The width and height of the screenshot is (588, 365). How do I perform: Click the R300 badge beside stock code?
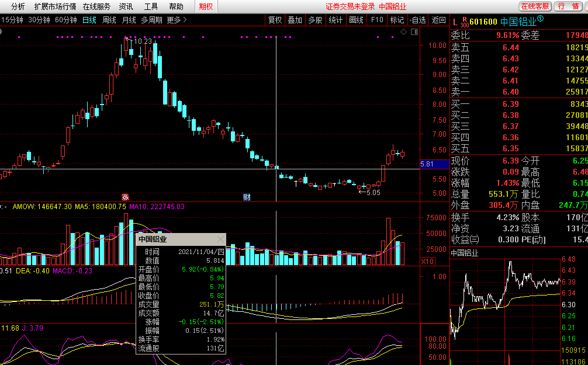tap(465, 22)
